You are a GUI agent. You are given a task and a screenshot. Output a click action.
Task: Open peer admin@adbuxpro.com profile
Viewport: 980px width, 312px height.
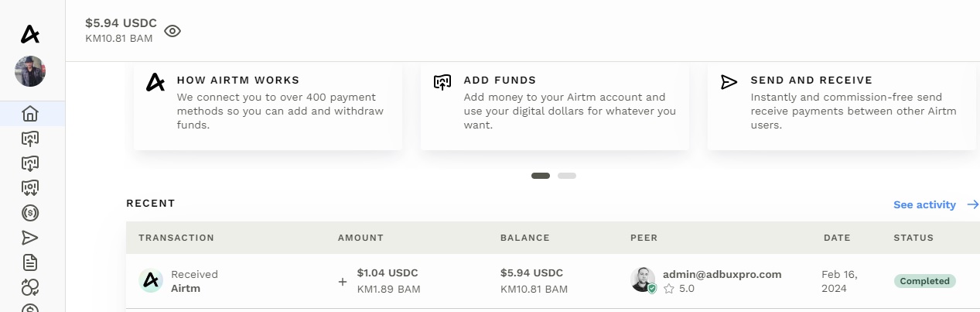722,274
